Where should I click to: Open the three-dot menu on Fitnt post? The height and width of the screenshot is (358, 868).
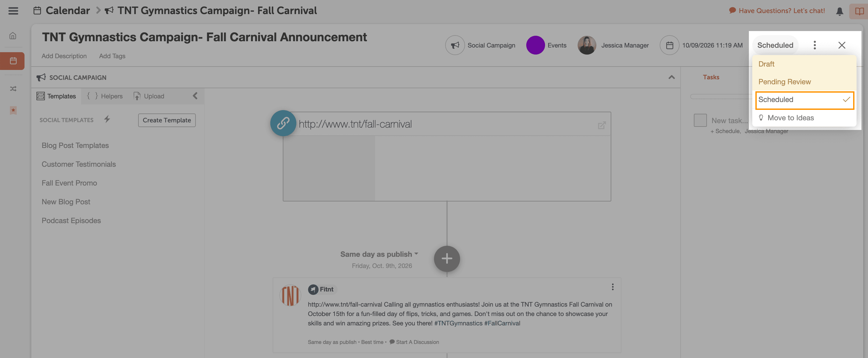click(x=613, y=287)
